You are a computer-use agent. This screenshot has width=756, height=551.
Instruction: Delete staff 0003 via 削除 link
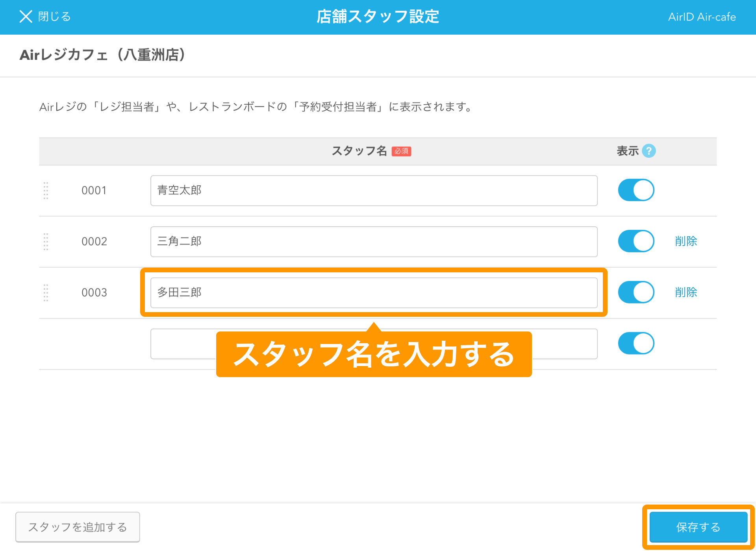tap(686, 292)
